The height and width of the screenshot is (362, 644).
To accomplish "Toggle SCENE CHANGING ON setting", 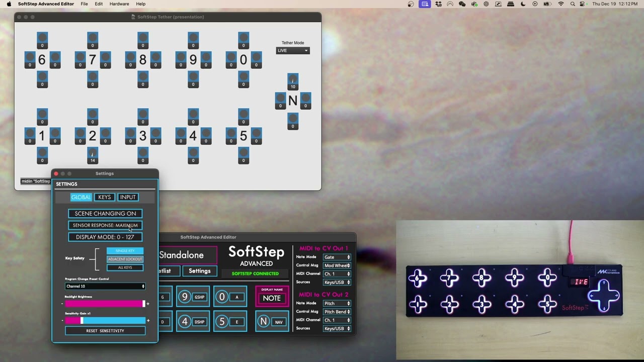I will (x=105, y=213).
